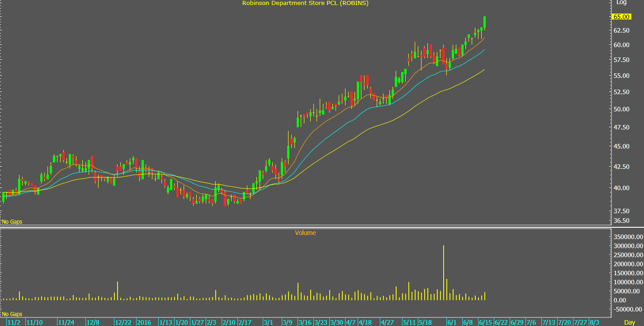Click the 100000.00 volume axis label
644x326 pixels.
(628, 282)
